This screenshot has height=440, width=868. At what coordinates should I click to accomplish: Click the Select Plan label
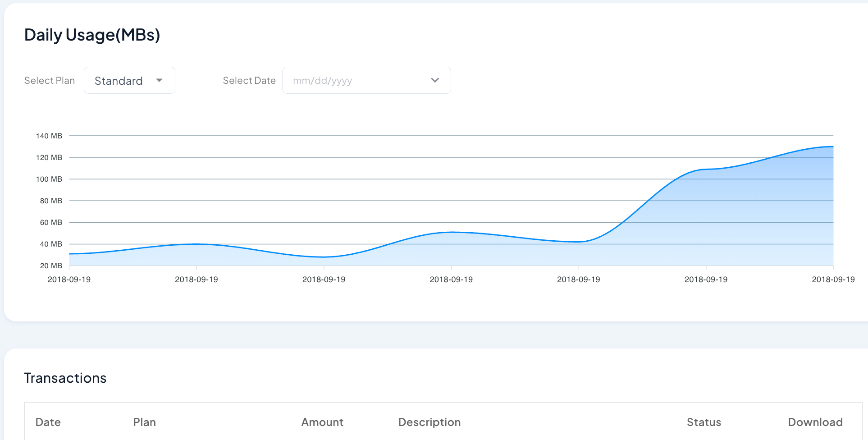point(50,81)
